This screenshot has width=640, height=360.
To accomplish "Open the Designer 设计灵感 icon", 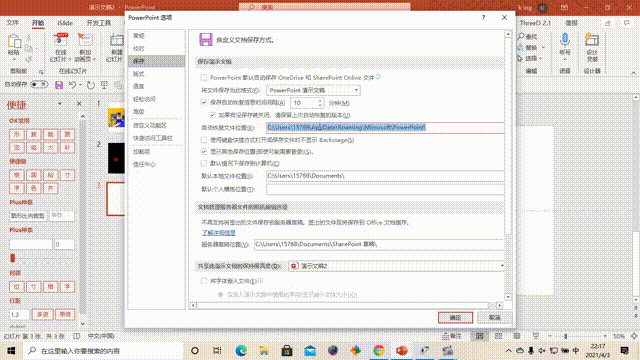I will point(592,40).
